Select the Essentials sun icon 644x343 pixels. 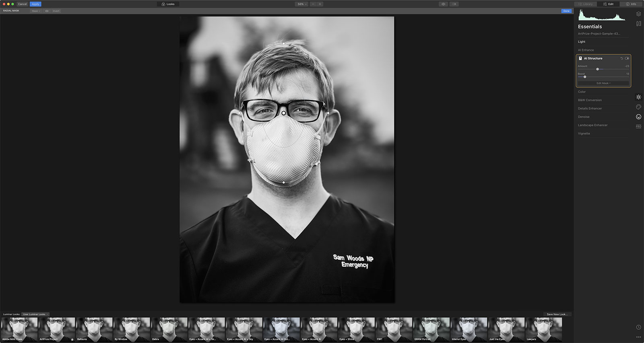(x=638, y=97)
